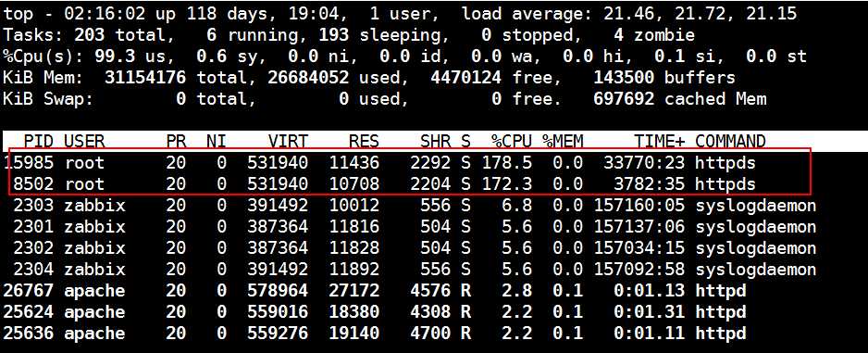Image resolution: width=868 pixels, height=353 pixels.
Task: Click the httpd command of PID 26767
Action: [721, 290]
